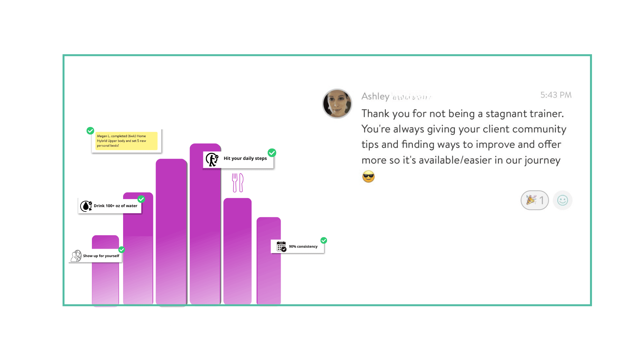Open Ashley's profile picture

click(x=337, y=104)
